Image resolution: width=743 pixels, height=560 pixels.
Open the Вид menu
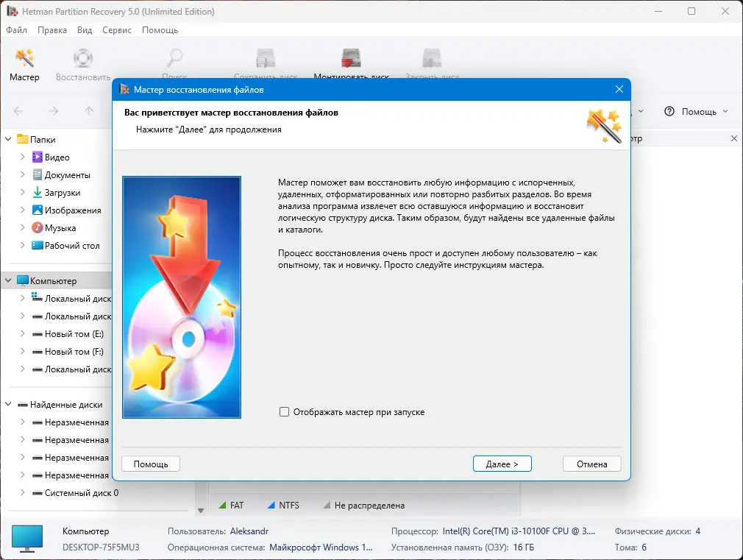85,30
